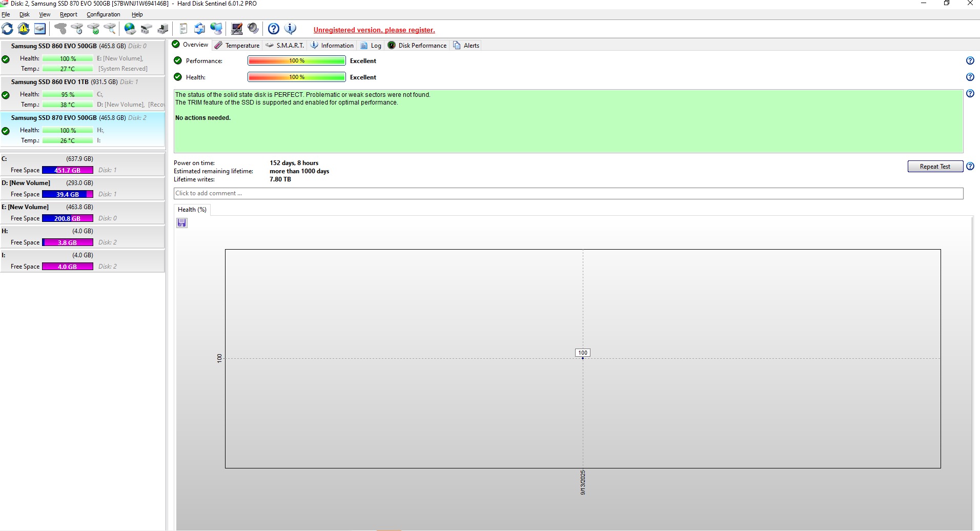Select the I: partition entry
The width and height of the screenshot is (980, 531).
[x=83, y=260]
